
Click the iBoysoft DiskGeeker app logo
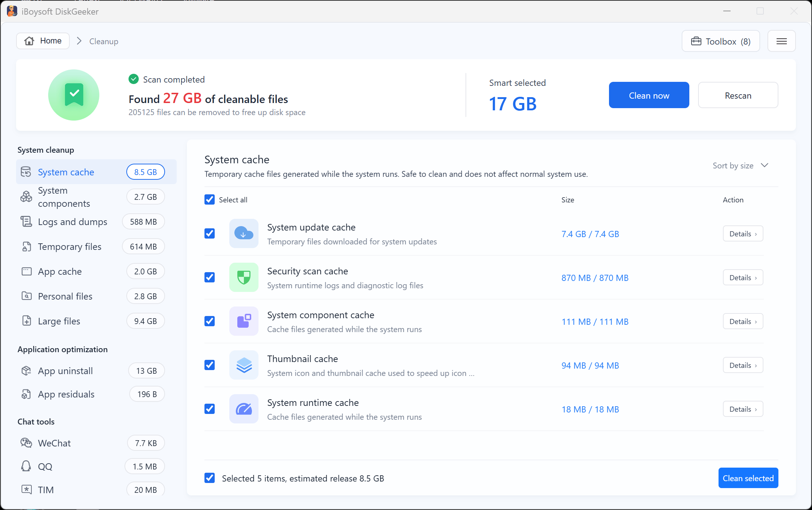12,11
